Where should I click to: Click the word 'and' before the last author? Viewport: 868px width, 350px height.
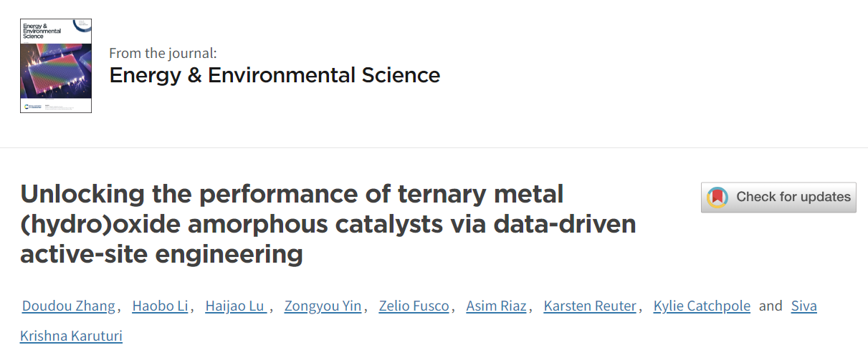click(x=771, y=306)
